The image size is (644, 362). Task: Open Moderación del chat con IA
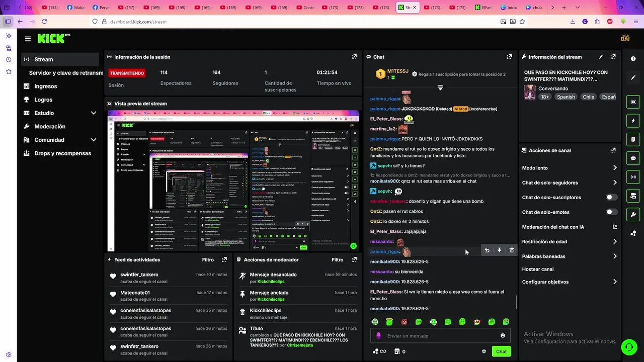(569, 227)
